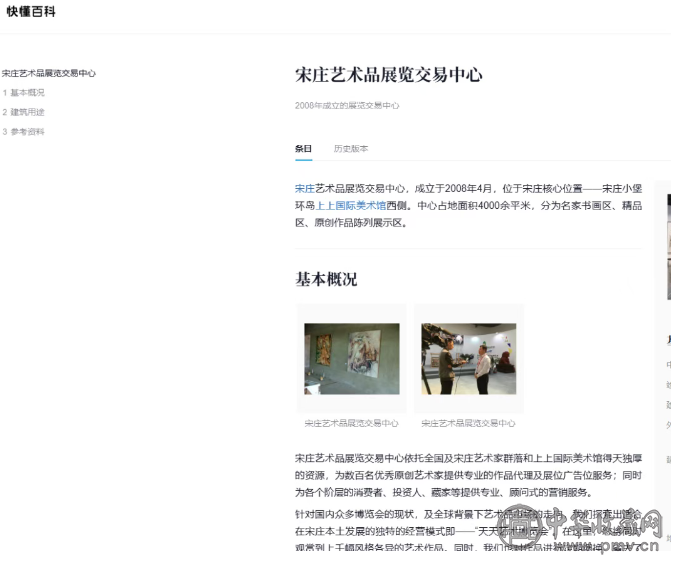Open section 3 参考资料 in sidebar
674x562 pixels.
(x=24, y=132)
